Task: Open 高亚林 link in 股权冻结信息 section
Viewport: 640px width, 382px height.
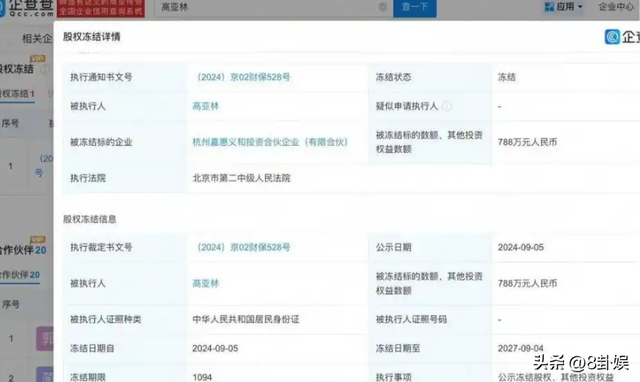Action: [x=206, y=284]
